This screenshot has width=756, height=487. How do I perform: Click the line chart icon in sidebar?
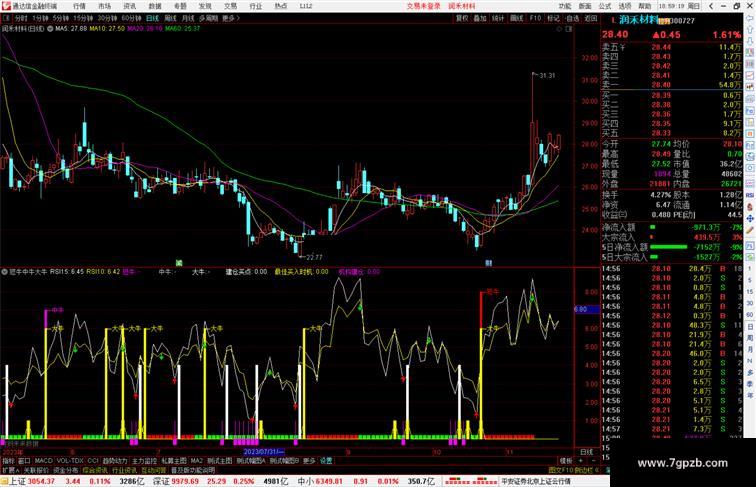(750, 76)
